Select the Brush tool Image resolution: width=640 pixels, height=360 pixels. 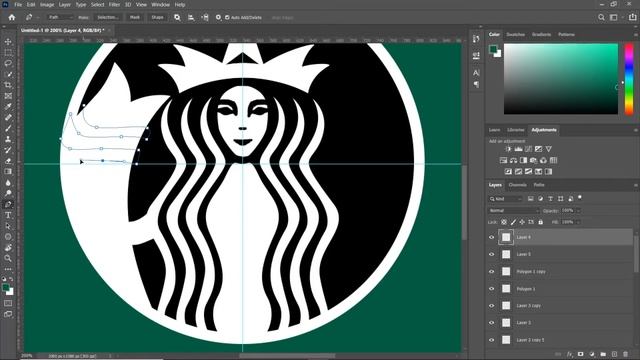pos(8,128)
